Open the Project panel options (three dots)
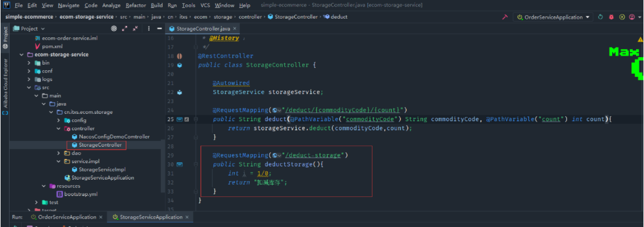Screen dimensions: 644x227 [x=149, y=29]
